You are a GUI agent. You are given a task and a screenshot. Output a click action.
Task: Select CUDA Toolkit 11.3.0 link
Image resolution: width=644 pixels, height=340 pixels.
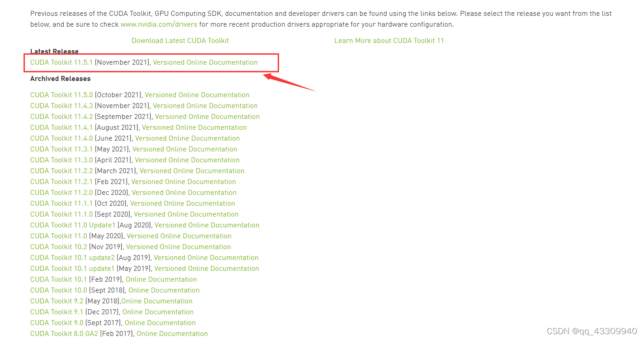coord(61,160)
